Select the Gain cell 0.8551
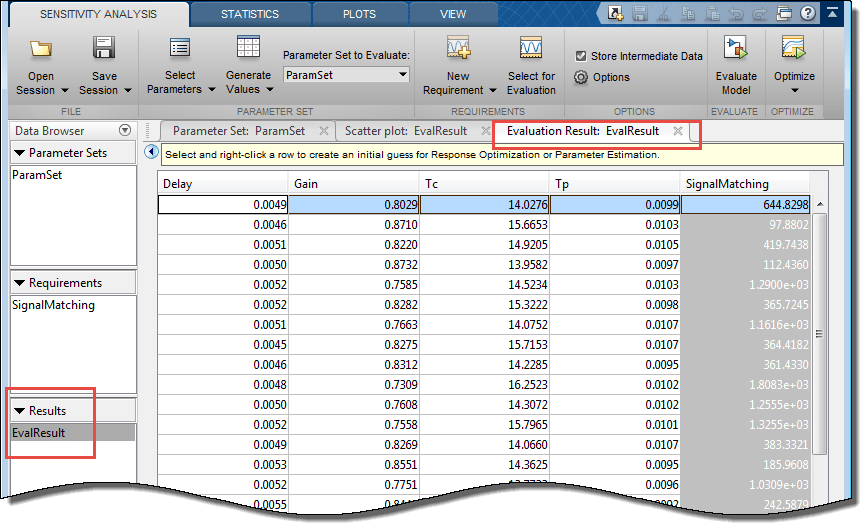867x531 pixels. pos(354,465)
